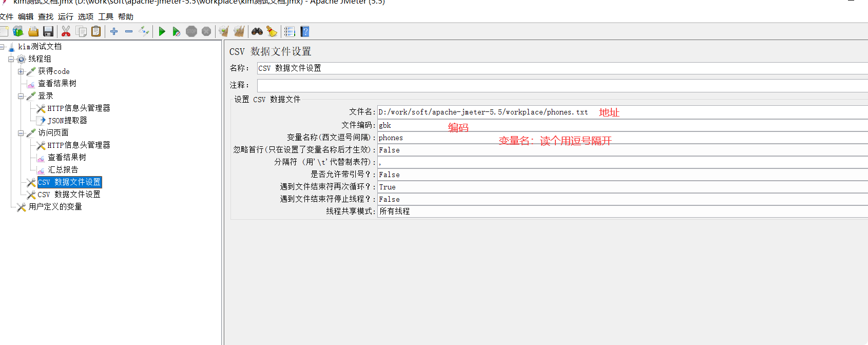This screenshot has width=868, height=345.
Task: Start the test with green play icon
Action: point(162,32)
